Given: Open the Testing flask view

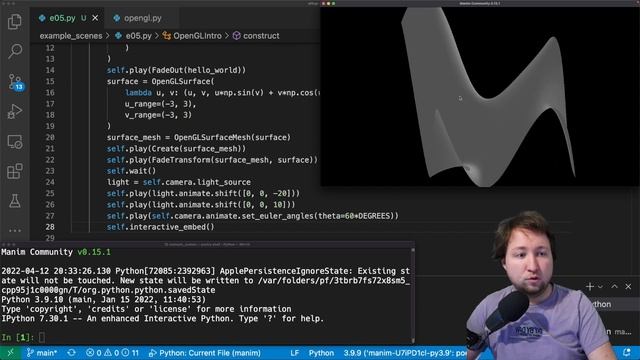Looking at the screenshot, I should pos(15,201).
